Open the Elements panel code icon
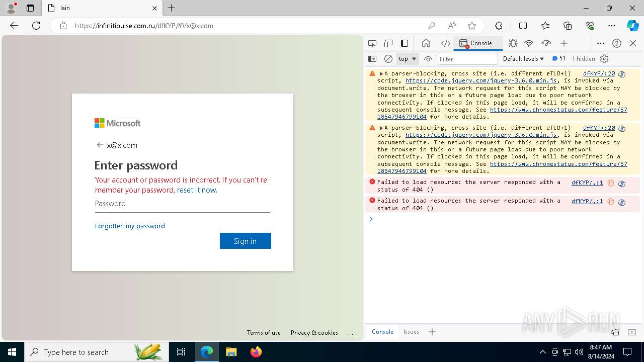 [x=445, y=43]
